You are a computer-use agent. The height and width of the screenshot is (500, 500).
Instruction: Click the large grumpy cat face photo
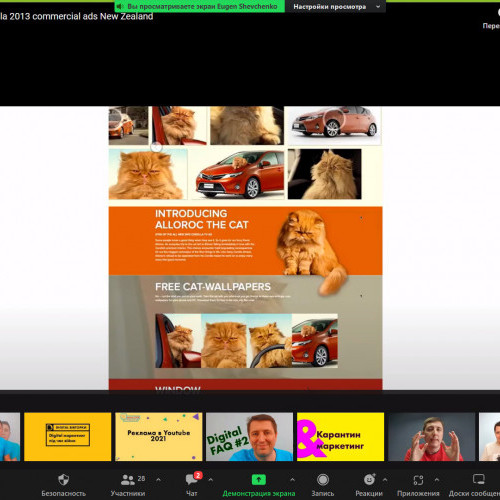tap(148, 174)
